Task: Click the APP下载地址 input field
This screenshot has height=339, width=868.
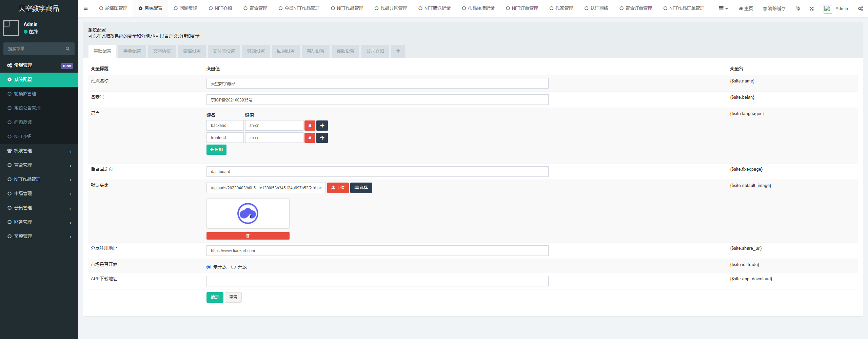Action: coord(377,281)
